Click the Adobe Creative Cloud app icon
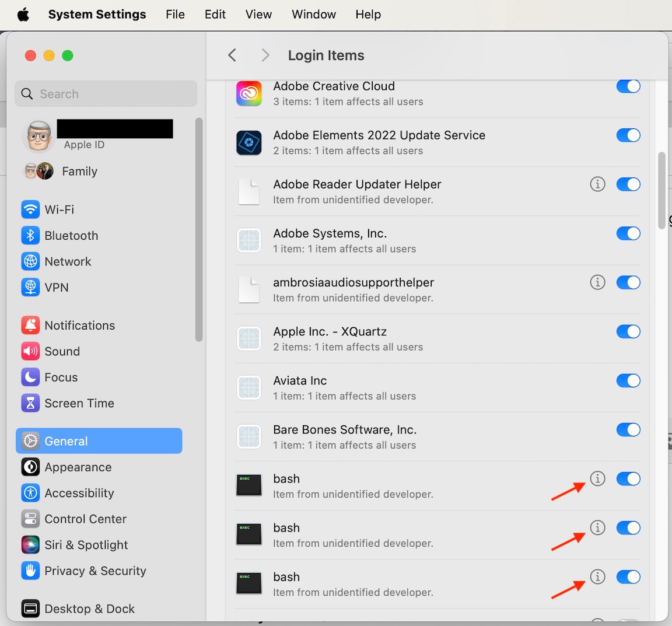This screenshot has width=672, height=626. 249,93
